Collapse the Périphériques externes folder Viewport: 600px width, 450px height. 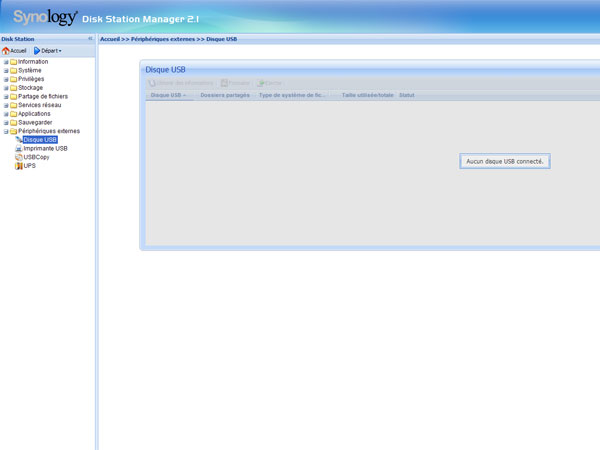click(x=6, y=131)
